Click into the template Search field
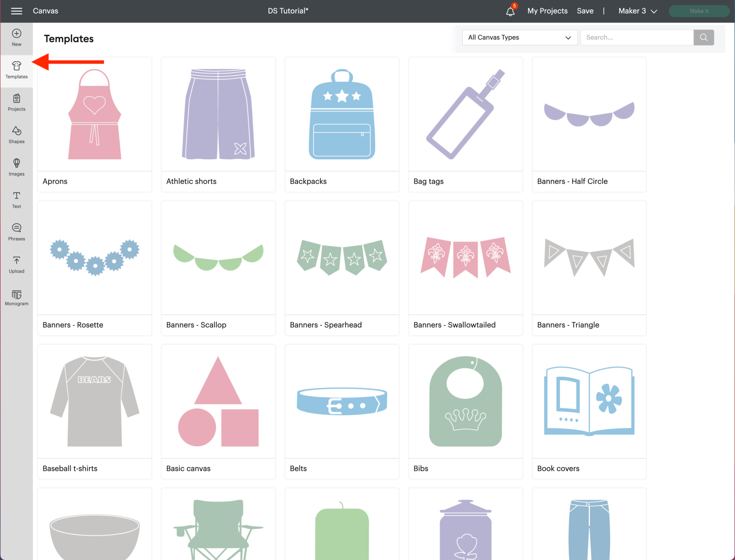This screenshot has width=735, height=560. [636, 37]
